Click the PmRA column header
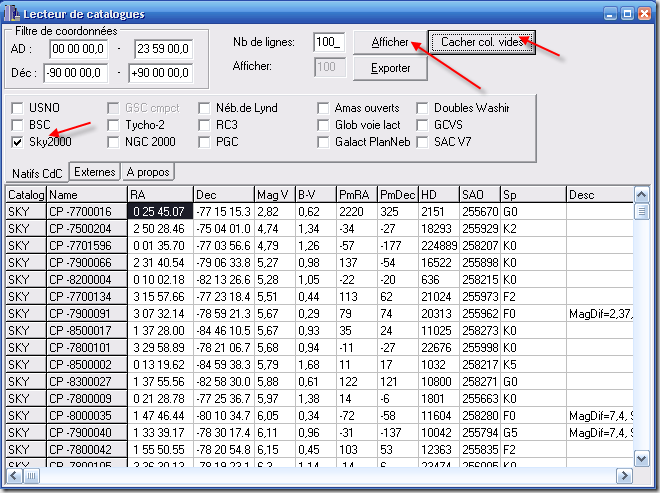 point(357,195)
